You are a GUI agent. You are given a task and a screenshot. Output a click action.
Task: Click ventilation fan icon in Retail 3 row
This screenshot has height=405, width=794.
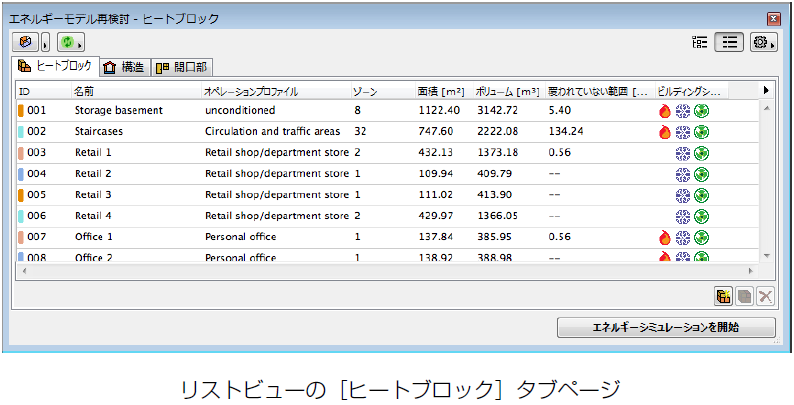701,195
